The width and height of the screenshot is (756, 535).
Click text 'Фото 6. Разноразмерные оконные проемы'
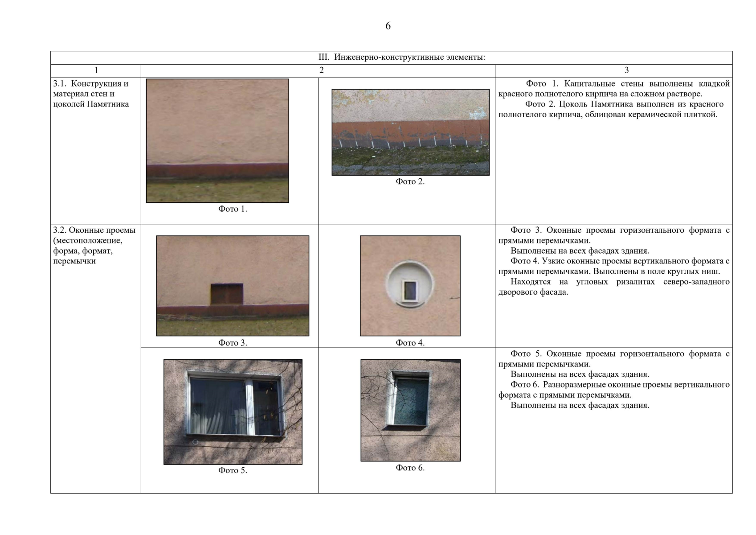[592, 384]
